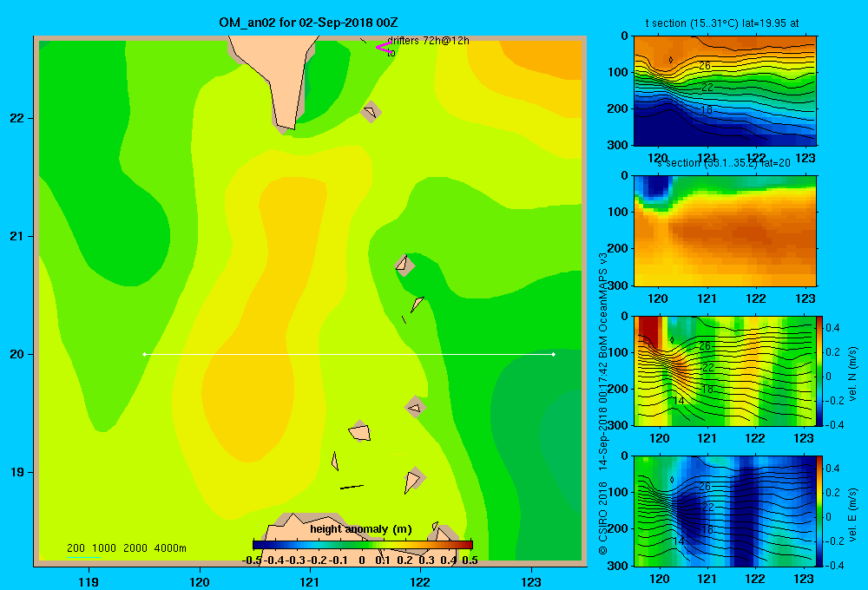Click the longitude 121 label under the main map
Image resolution: width=868 pixels, height=590 pixels.
[310, 581]
